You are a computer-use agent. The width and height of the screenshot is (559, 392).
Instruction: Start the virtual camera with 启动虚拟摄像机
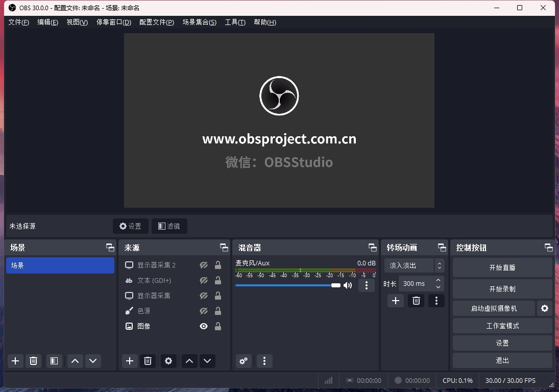(x=494, y=308)
